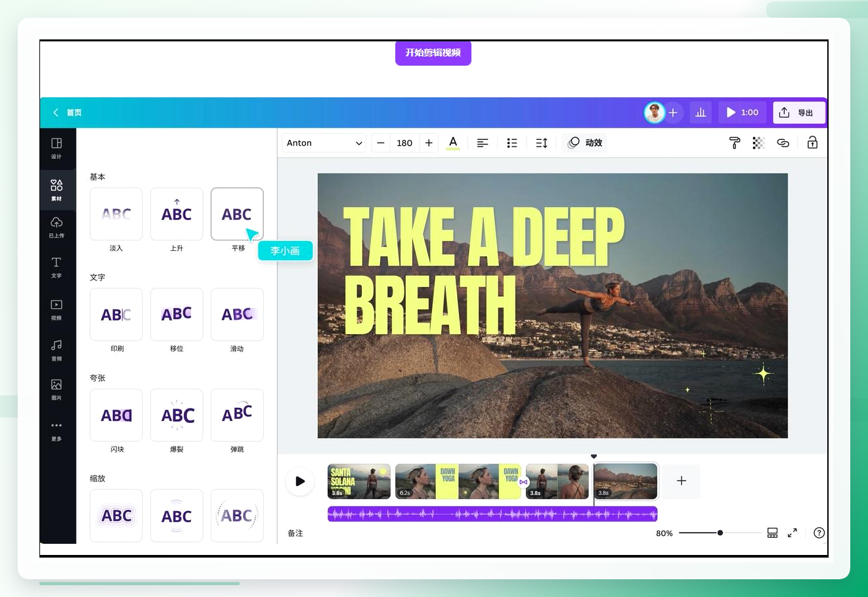Go back to 首页 home

pos(67,112)
